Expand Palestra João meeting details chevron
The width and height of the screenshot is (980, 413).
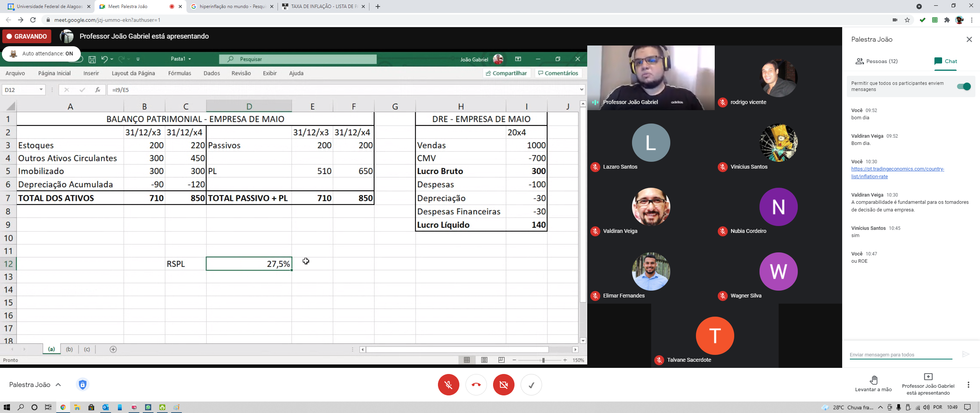[58, 385]
